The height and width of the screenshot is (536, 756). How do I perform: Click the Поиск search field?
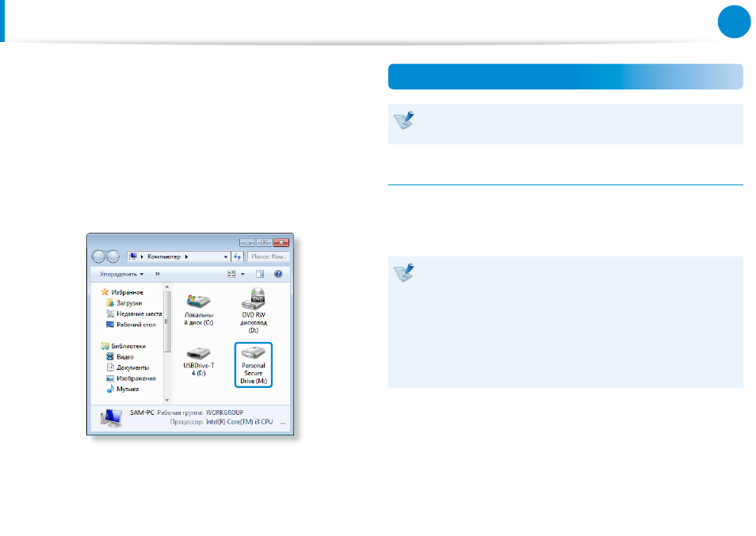coord(269,257)
